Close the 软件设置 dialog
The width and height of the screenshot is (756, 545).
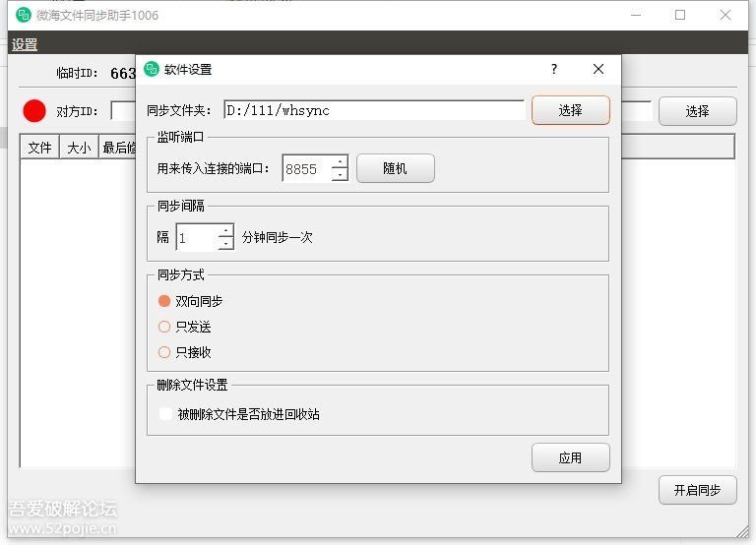pos(598,69)
